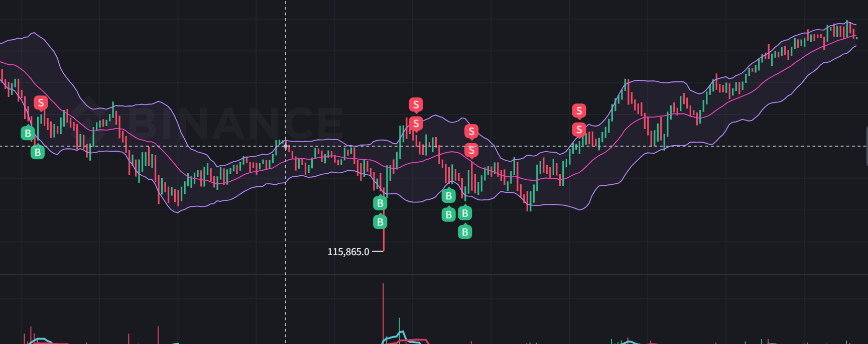
Task: Click the lower B marker of the leftmost buy pair
Action: 38,152
